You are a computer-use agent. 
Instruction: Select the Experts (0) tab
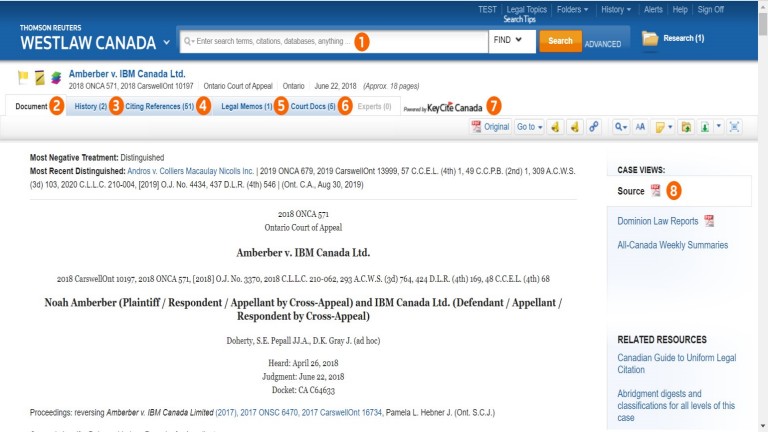374,106
